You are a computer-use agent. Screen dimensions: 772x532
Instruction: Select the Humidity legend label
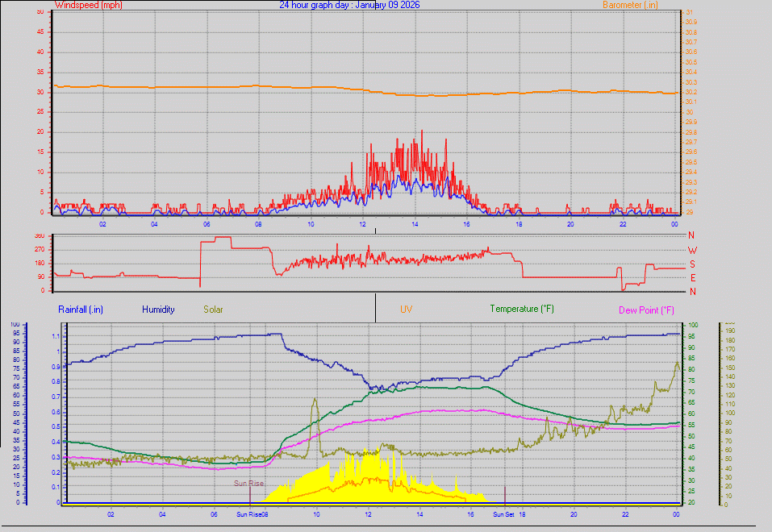158,309
